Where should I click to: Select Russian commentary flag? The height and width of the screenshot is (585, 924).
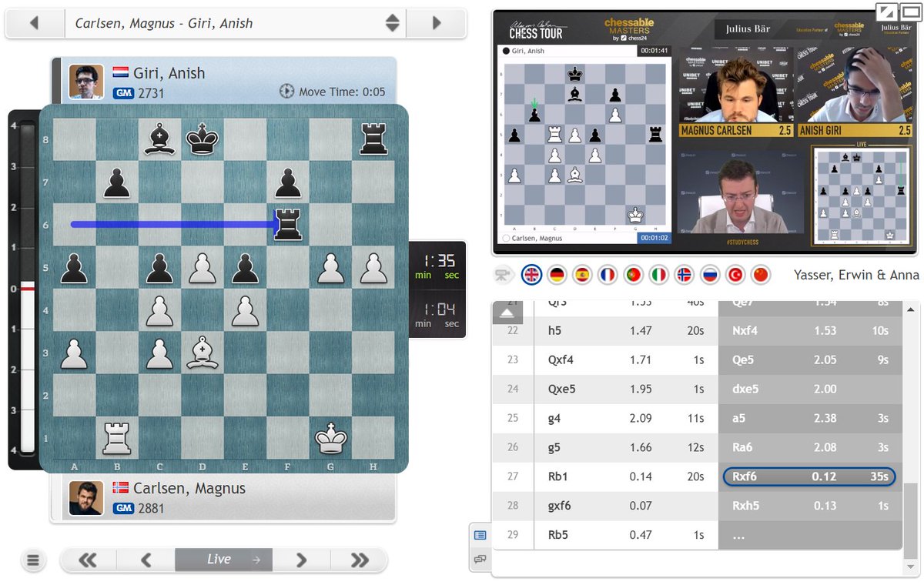tap(709, 275)
